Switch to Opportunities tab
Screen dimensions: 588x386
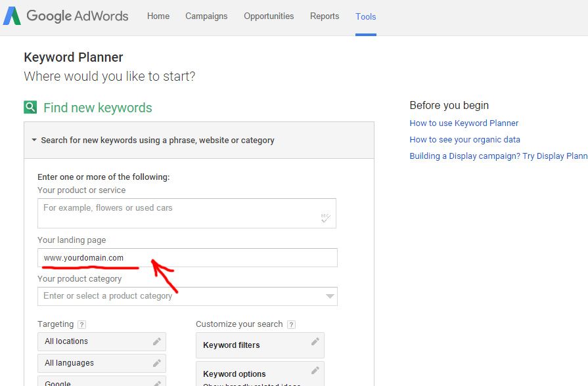point(269,16)
